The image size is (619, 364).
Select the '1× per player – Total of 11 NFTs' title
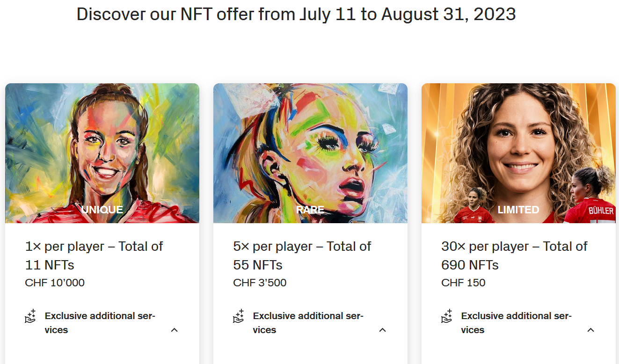pos(94,255)
